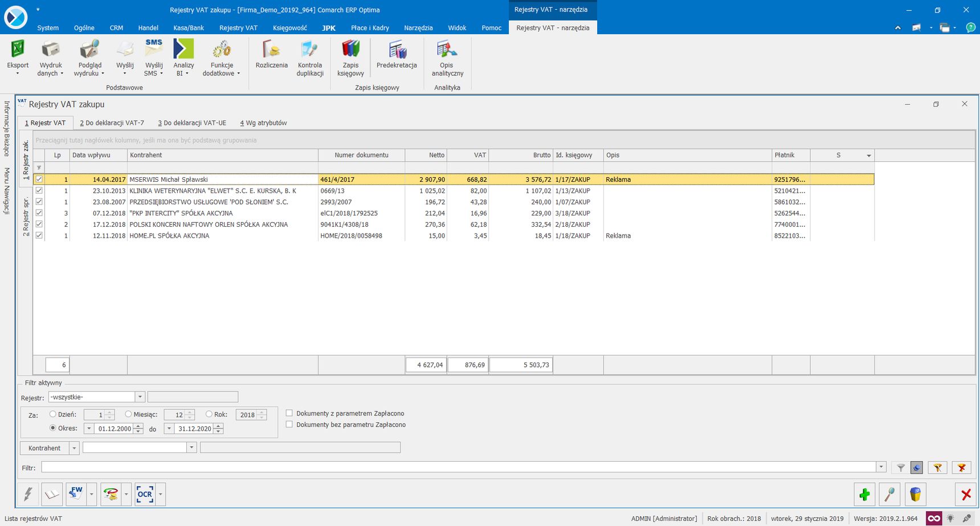Select the Miesiąc radio button

(128, 414)
